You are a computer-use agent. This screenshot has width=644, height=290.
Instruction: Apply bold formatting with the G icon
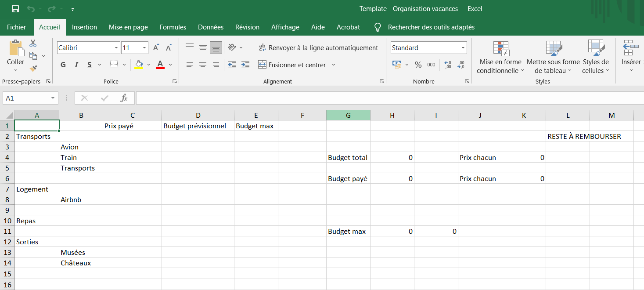(62, 65)
